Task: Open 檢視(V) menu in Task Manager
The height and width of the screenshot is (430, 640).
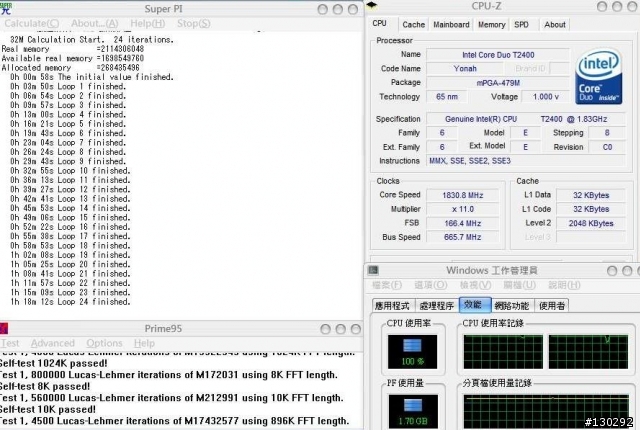Action: (475, 285)
